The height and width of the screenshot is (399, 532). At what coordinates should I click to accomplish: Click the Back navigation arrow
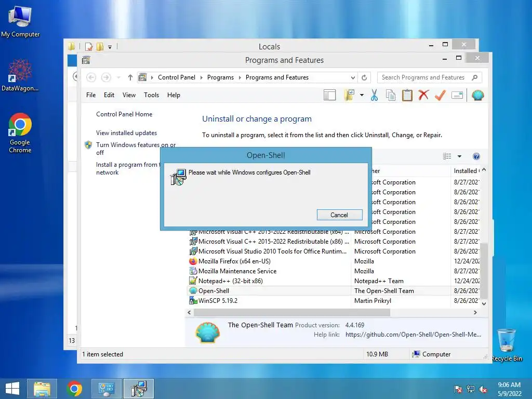(x=91, y=77)
